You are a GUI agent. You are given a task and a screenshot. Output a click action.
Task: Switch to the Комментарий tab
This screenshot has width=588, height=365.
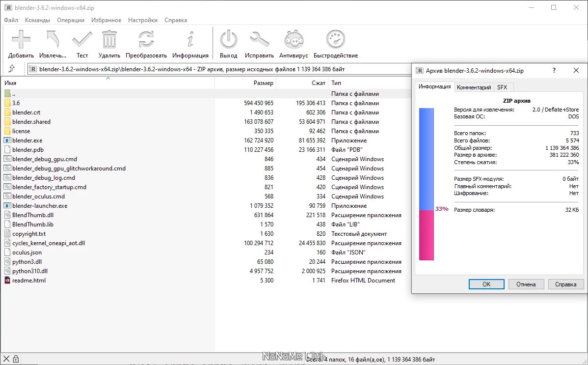[474, 87]
